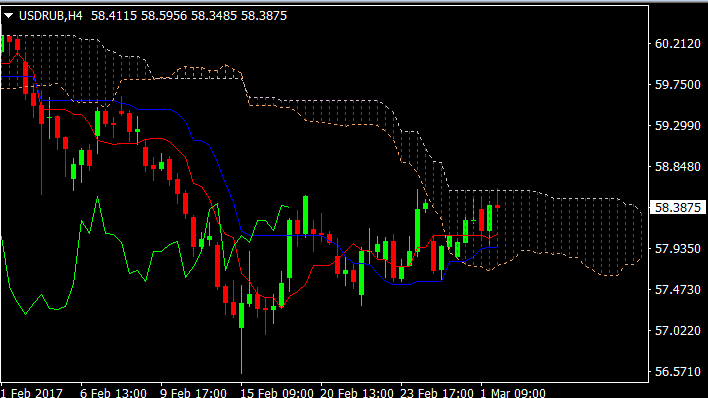708x398 pixels.
Task: Open the chart menu triangle beside USDRUB,H4
Action: click(x=8, y=16)
